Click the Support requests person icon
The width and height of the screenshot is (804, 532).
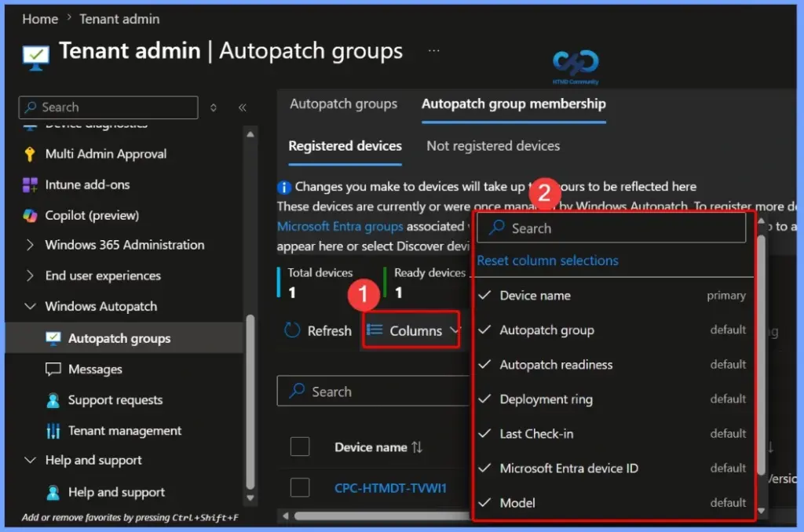[x=53, y=400]
